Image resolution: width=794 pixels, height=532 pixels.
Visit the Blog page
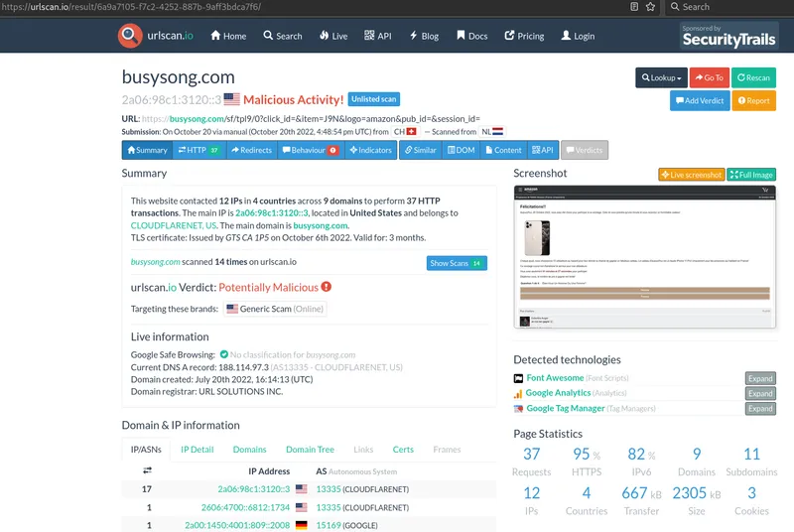tap(424, 36)
